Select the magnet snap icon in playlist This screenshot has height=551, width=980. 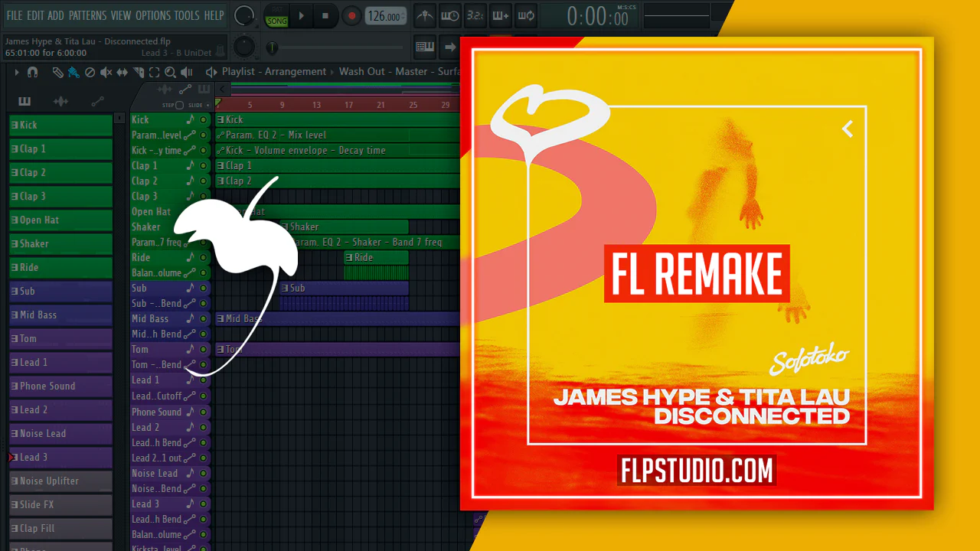click(x=32, y=72)
